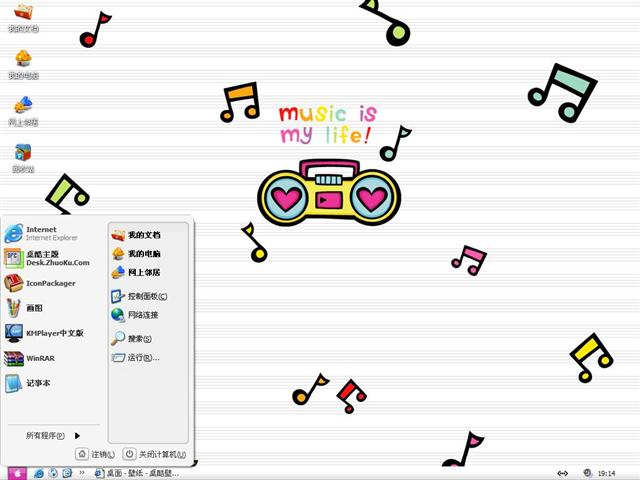Click the pink Start button on taskbar

pos(16,473)
